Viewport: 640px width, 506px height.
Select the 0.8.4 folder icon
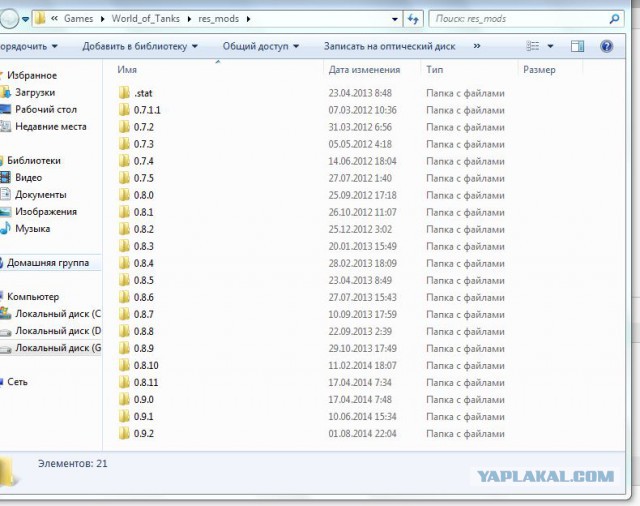pyautogui.click(x=124, y=263)
